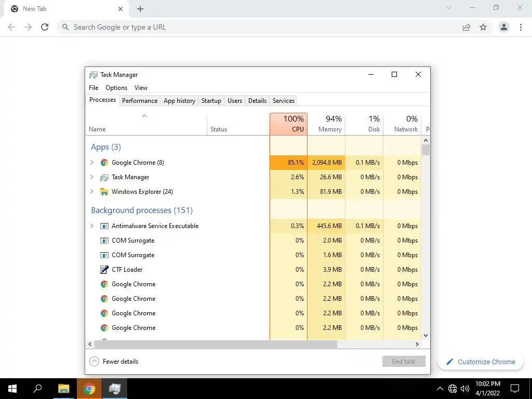Screen dimensions: 532x399
Task: Click the Antimalware Service Executable icon
Action: 104,226
